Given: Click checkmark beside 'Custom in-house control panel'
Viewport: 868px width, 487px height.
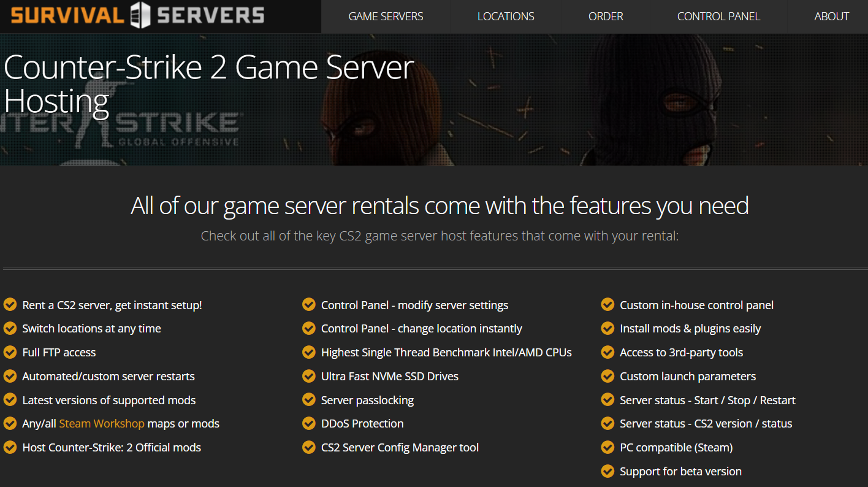Looking at the screenshot, I should pos(607,305).
